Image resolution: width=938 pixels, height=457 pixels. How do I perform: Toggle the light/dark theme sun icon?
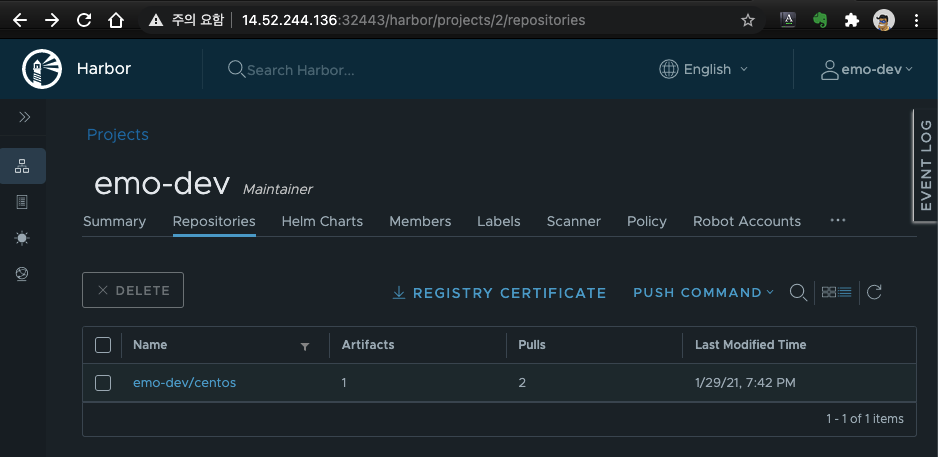[22, 238]
